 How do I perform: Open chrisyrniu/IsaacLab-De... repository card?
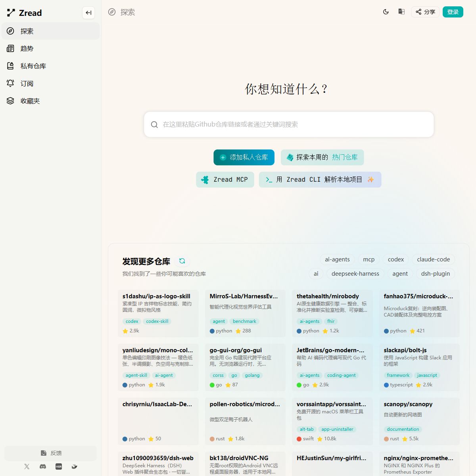coord(158,421)
